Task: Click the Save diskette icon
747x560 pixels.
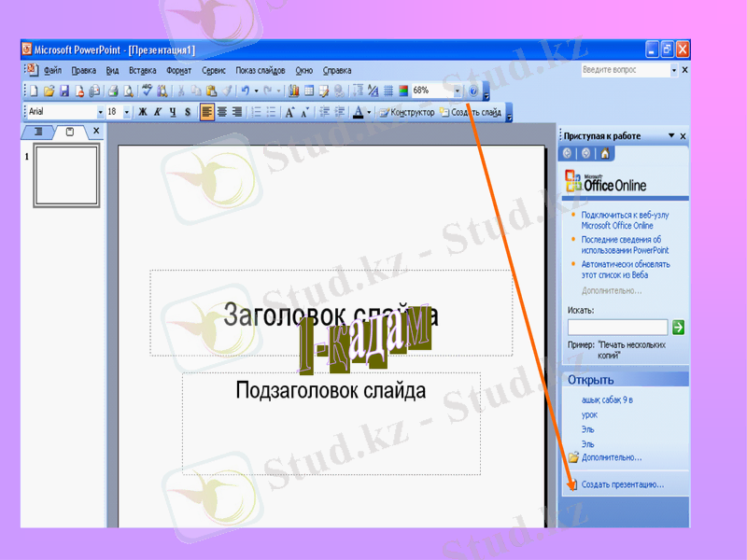Action: tap(64, 91)
